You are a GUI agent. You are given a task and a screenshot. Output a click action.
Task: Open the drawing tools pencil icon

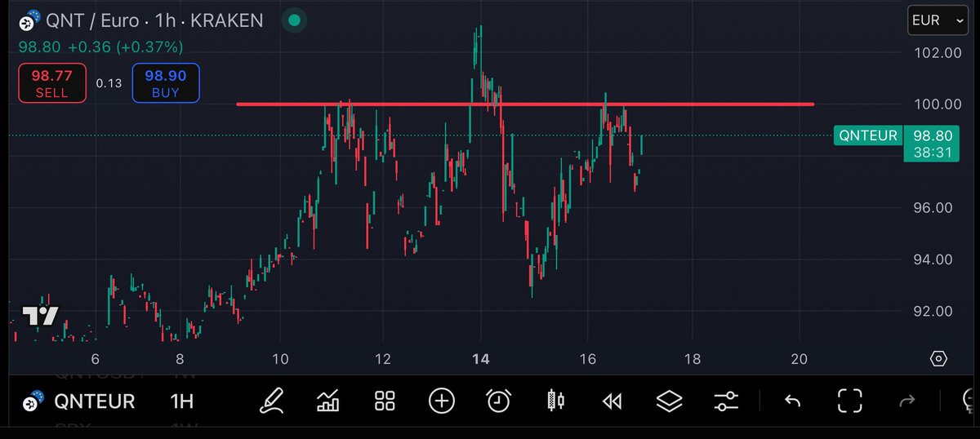[271, 401]
